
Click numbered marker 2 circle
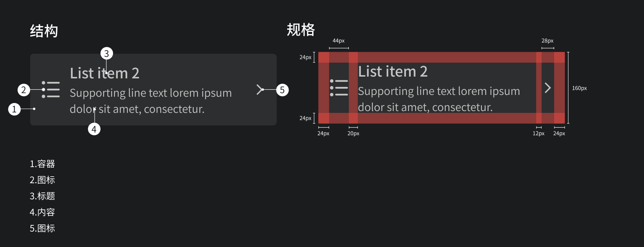pos(24,90)
